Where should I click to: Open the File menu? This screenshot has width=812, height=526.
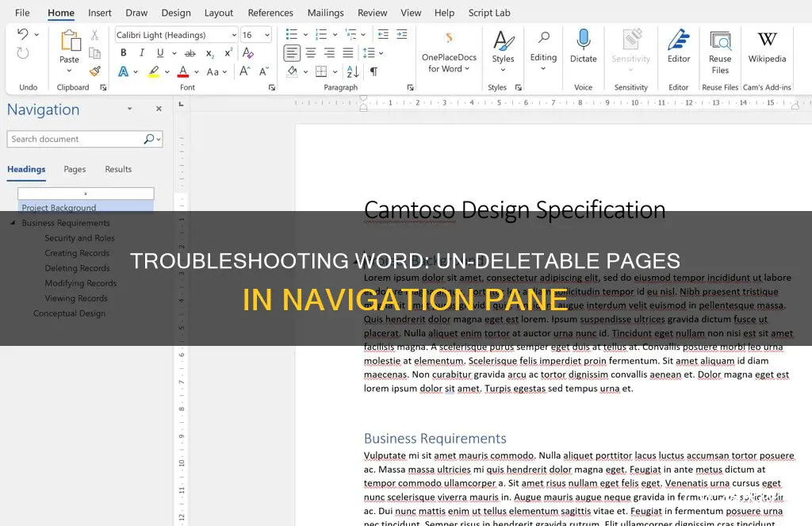click(22, 13)
